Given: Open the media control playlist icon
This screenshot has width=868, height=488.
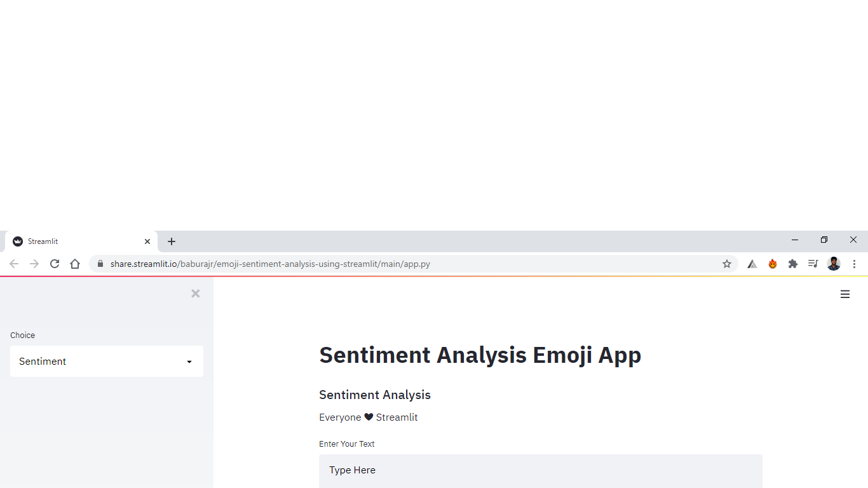Looking at the screenshot, I should (x=813, y=264).
